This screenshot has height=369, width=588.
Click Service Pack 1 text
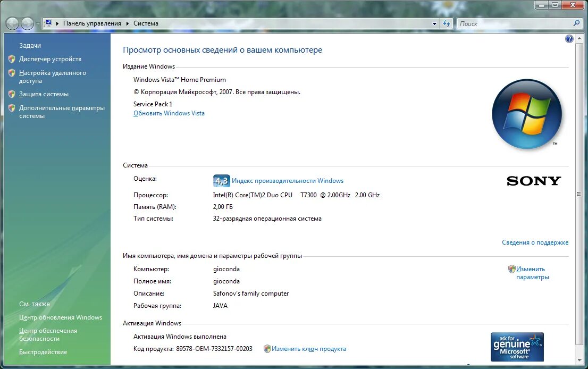coord(153,104)
